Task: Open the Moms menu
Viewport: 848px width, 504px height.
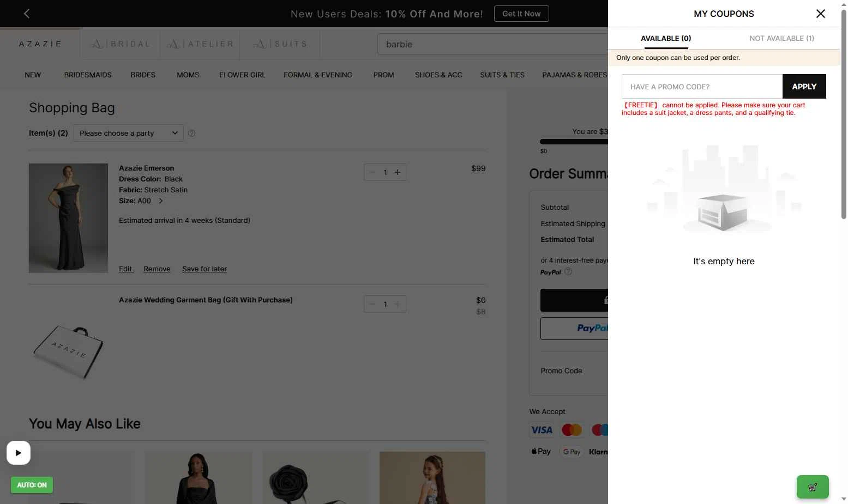Action: pyautogui.click(x=188, y=75)
